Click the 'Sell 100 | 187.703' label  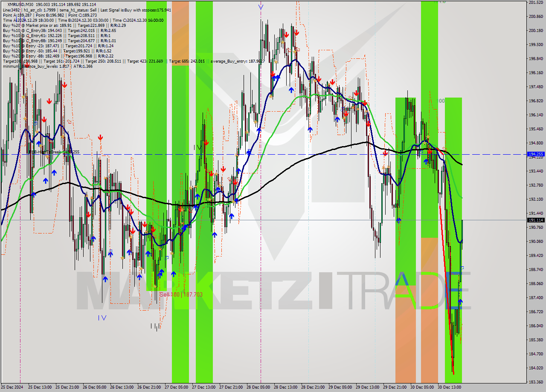pyautogui.click(x=181, y=294)
